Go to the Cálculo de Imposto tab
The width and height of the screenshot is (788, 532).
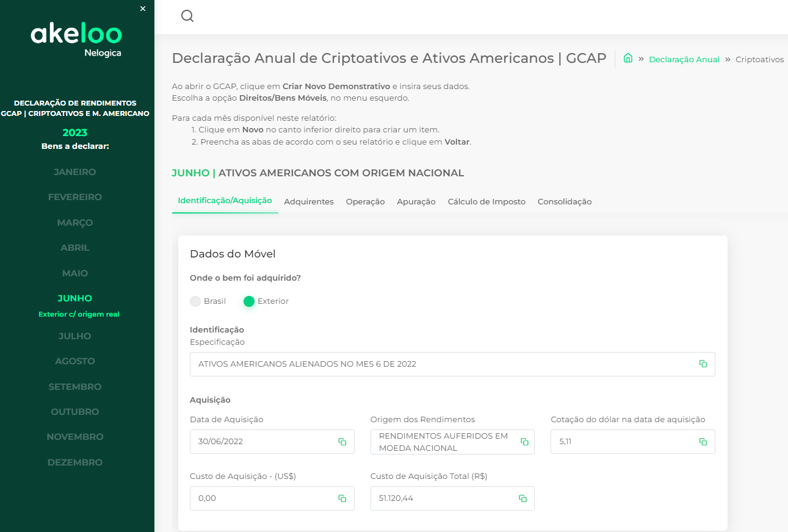pyautogui.click(x=486, y=202)
